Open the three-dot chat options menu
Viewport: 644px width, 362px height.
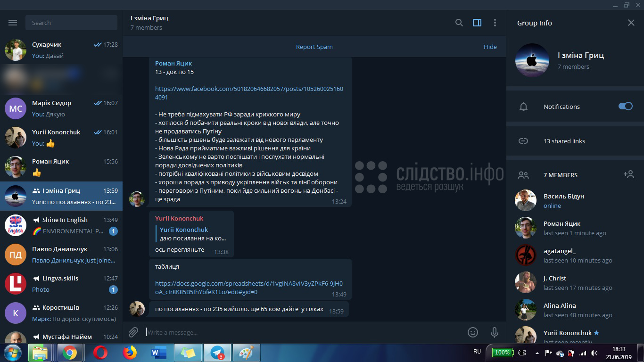[x=495, y=23]
